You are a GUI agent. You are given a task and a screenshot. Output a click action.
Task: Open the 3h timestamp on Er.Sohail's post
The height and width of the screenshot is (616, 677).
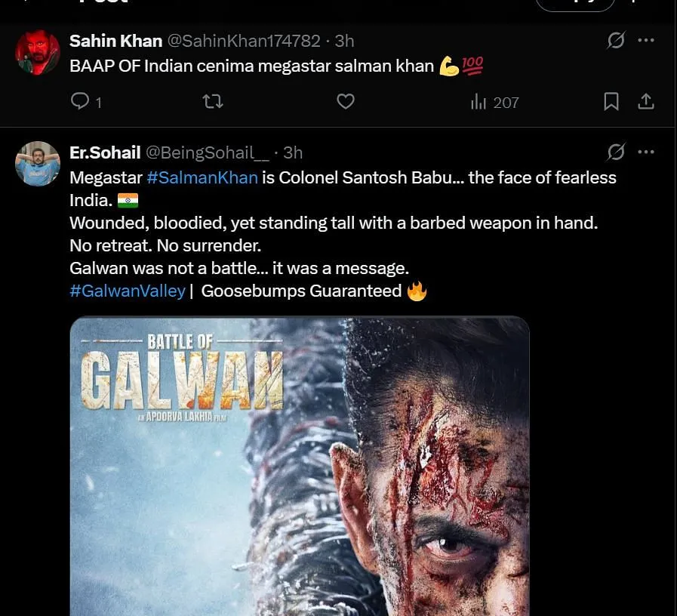[x=293, y=153]
